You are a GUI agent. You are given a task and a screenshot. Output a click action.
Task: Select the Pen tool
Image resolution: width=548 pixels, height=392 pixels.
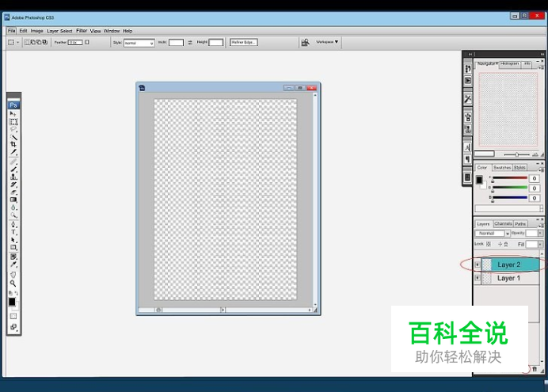13,224
